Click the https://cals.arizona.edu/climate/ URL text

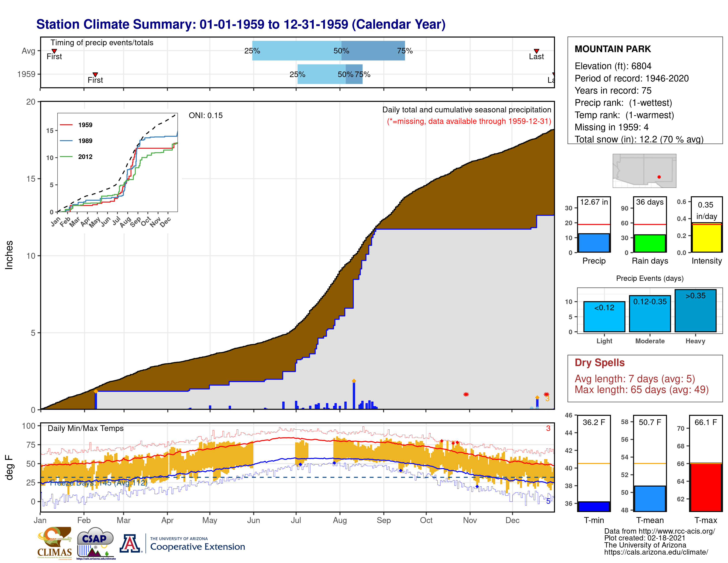tap(656, 552)
